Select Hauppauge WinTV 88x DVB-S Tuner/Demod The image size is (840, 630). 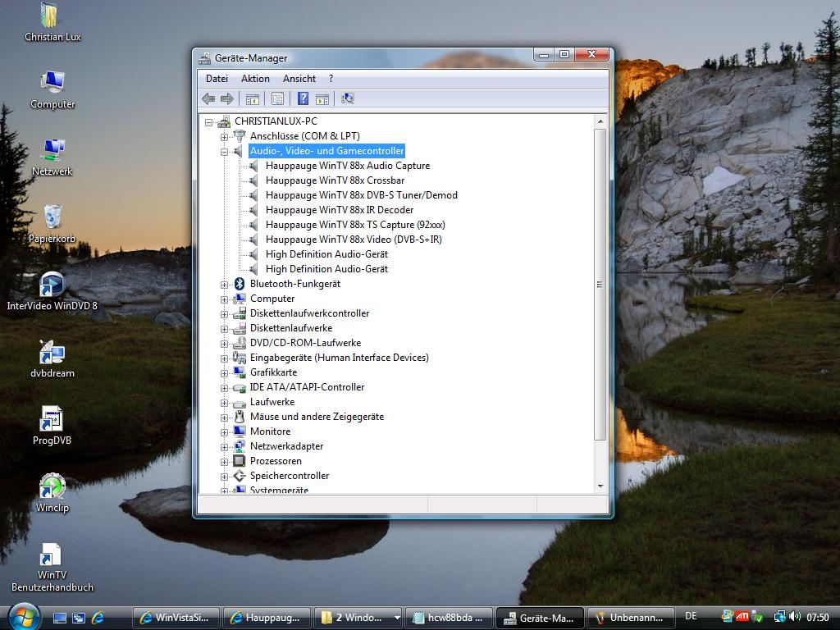tap(362, 195)
